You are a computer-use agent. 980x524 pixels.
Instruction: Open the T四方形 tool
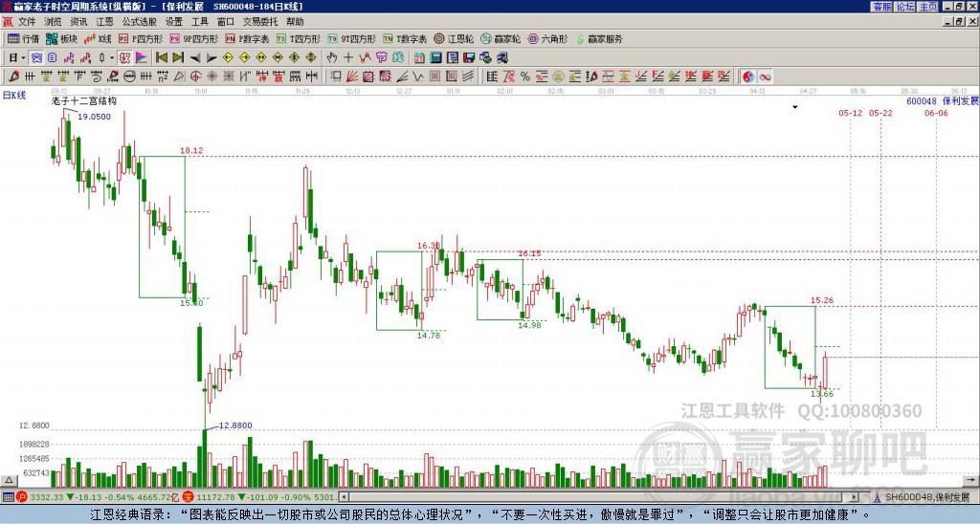[299, 38]
